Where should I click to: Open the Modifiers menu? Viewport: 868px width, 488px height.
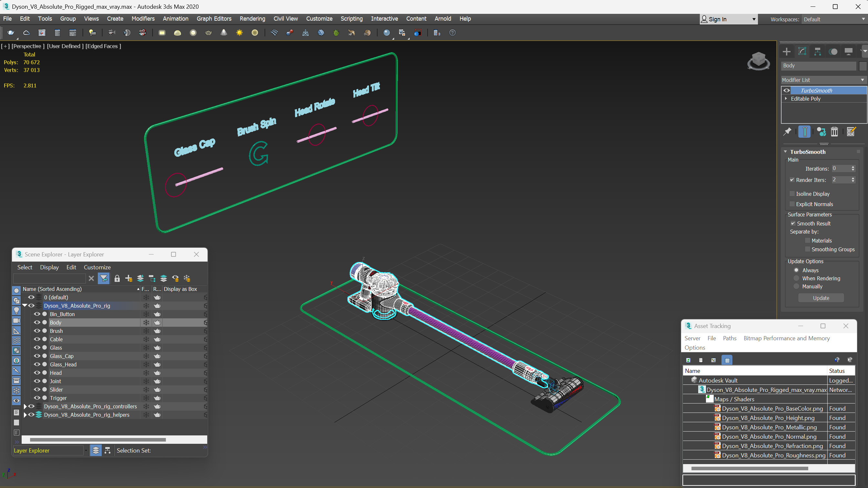pyautogui.click(x=143, y=18)
